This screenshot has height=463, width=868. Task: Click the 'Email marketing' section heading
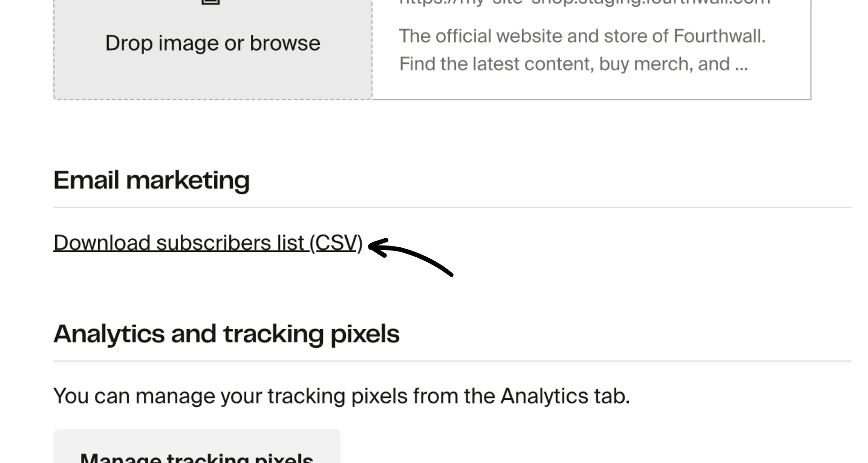152,180
